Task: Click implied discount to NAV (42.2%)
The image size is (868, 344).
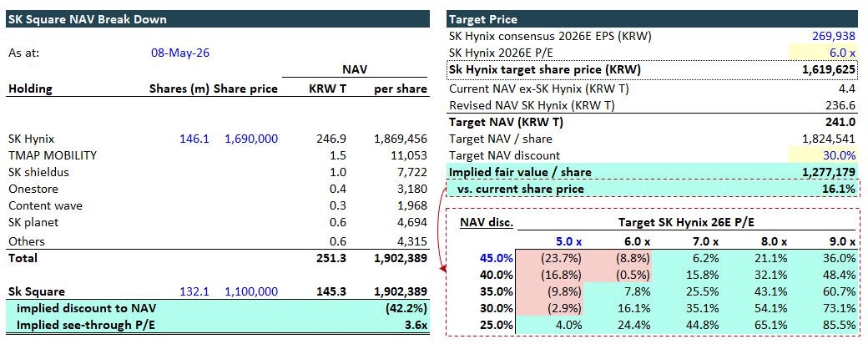Action: (406, 309)
